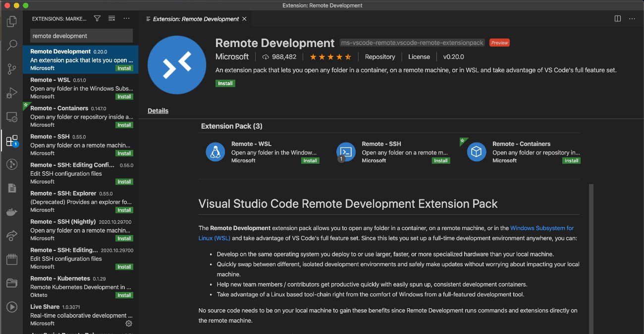Image resolution: width=644 pixels, height=334 pixels.
Task: Click the ms-vscode-remote extension identifier
Action: [413, 43]
